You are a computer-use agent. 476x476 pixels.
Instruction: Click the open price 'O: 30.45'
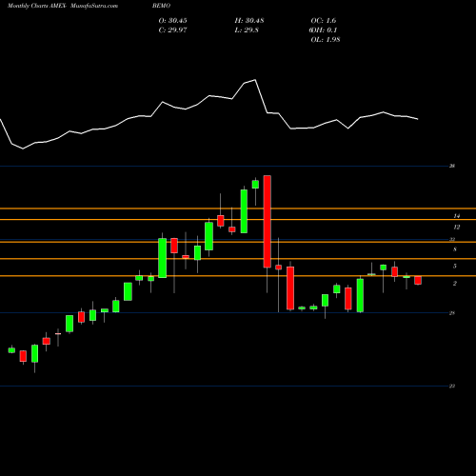(172, 21)
